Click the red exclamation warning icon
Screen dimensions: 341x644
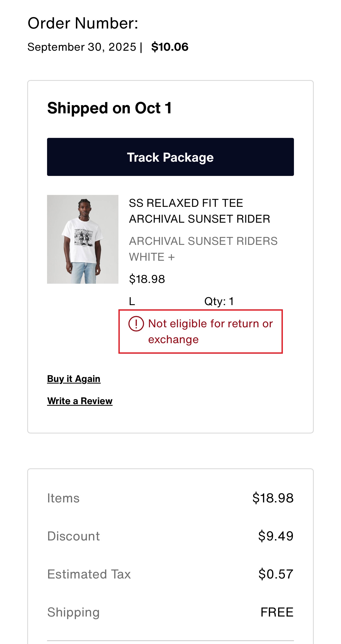pos(136,324)
